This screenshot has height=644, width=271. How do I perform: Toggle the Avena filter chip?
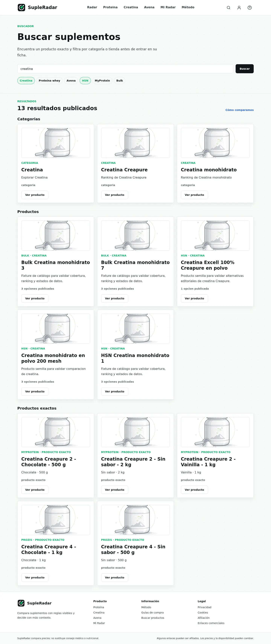pos(71,81)
